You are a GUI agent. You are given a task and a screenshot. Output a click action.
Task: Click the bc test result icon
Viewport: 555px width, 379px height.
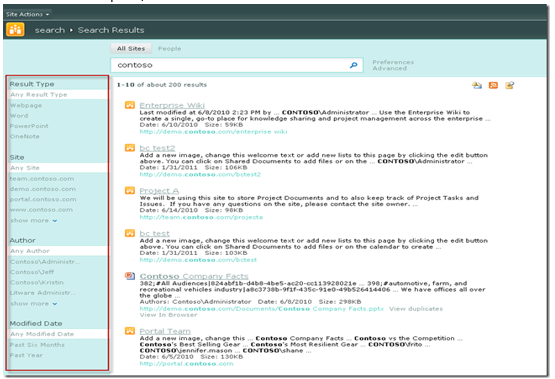130,233
